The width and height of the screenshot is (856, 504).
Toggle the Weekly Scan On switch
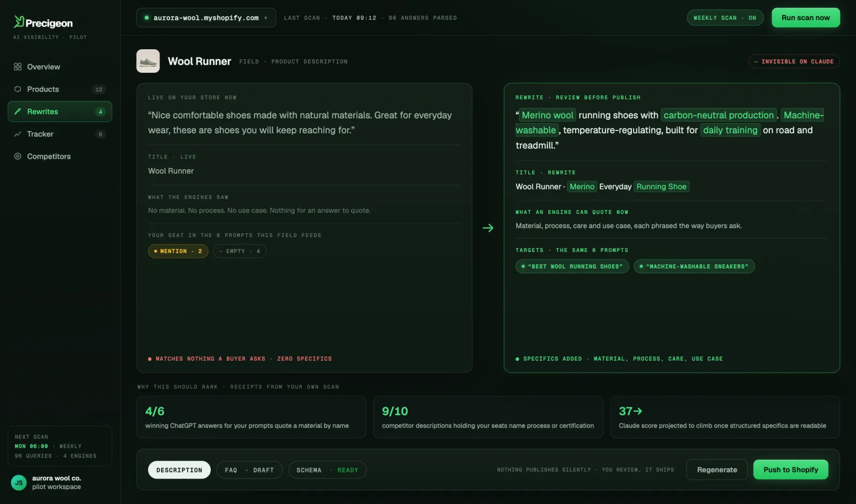[x=725, y=18]
